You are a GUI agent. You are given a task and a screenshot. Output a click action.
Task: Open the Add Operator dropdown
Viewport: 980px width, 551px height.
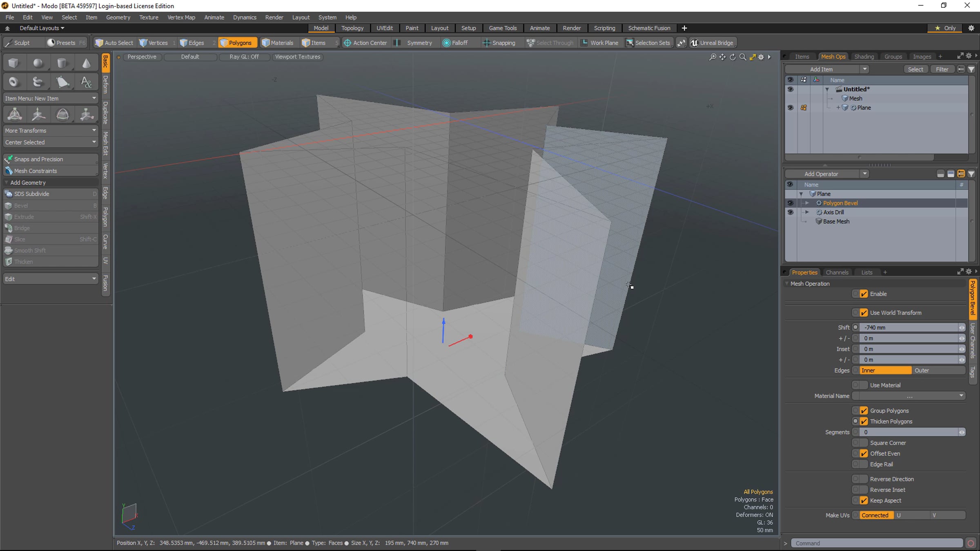point(827,174)
